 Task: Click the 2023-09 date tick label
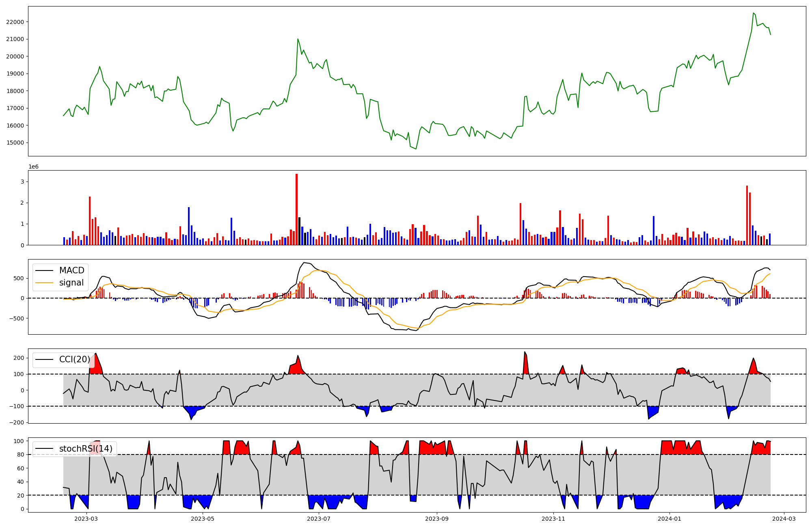point(437,519)
